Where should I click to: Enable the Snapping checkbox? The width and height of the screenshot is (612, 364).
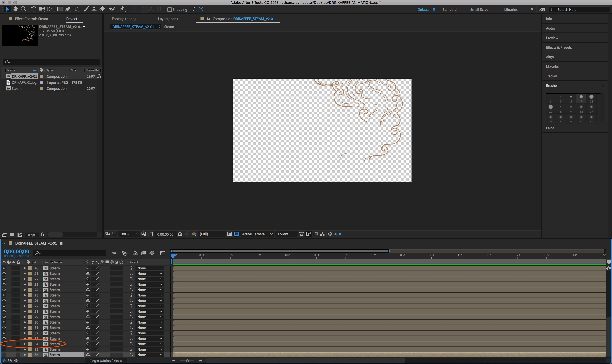point(169,10)
